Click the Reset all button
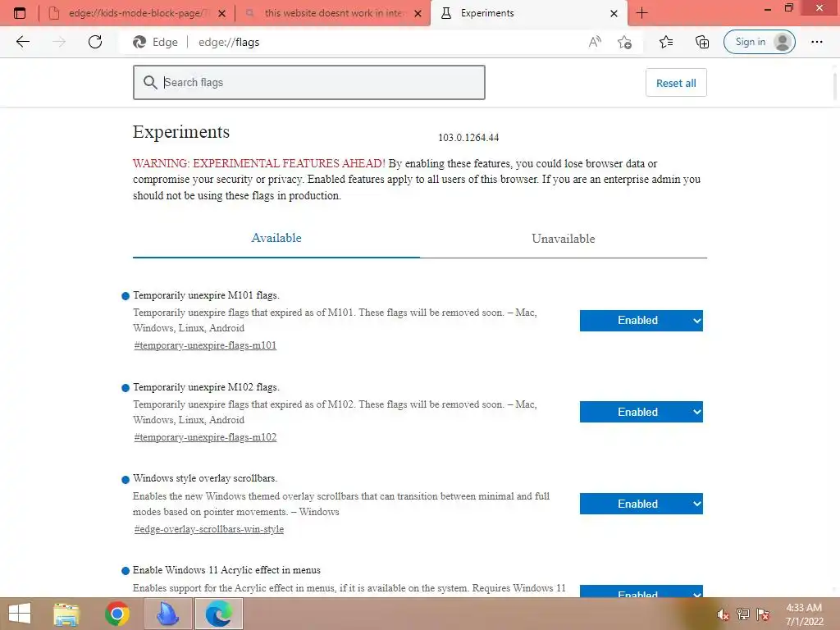Image resolution: width=840 pixels, height=630 pixels. tap(676, 83)
